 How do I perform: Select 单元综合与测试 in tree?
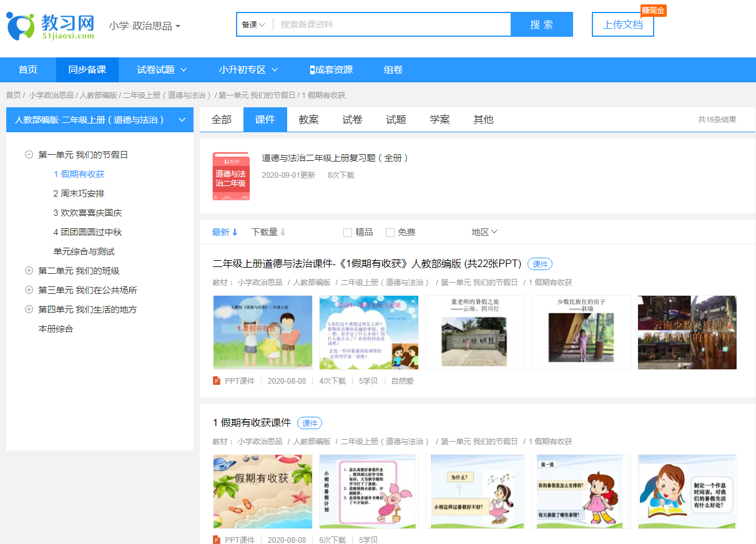[84, 251]
